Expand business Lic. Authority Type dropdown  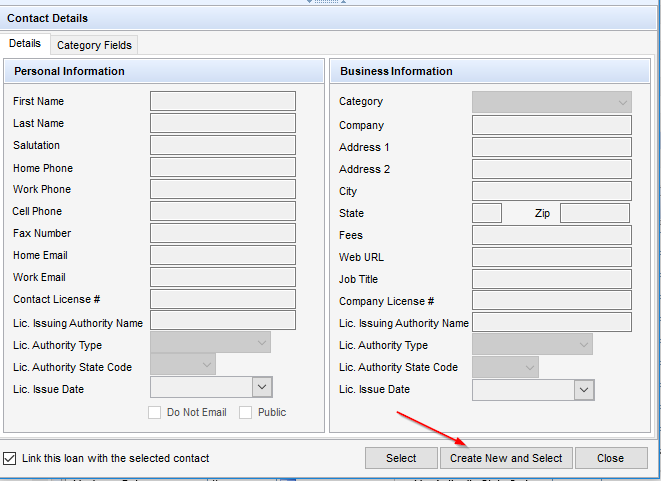[532, 344]
